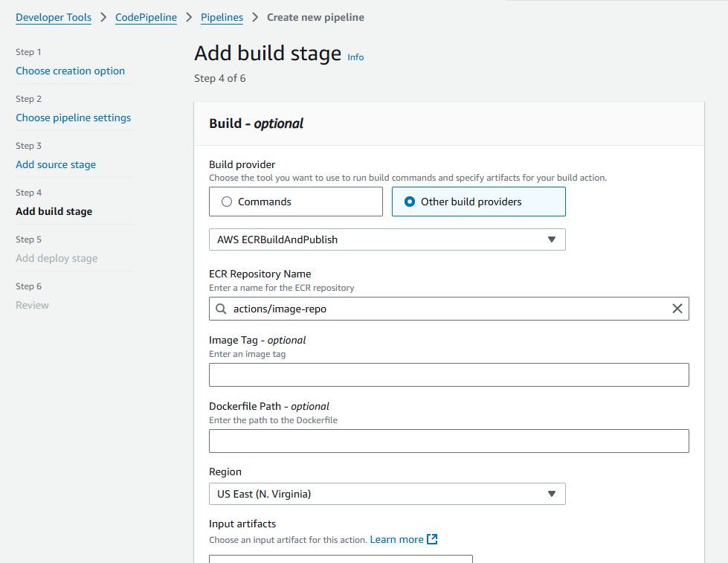728x563 pixels.
Task: Jump to Add source stage step
Action: click(x=56, y=164)
